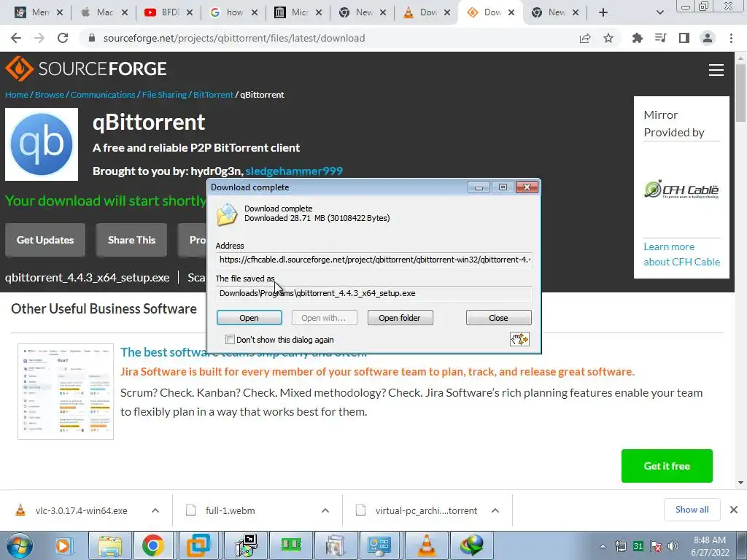Click the browser back arrow
This screenshot has width=747, height=560.
click(x=16, y=38)
